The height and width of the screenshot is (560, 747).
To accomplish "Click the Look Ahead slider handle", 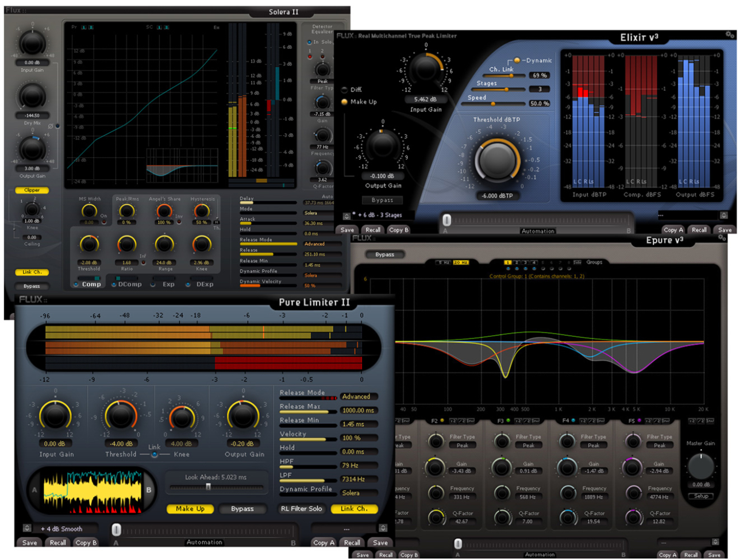I will [x=208, y=486].
